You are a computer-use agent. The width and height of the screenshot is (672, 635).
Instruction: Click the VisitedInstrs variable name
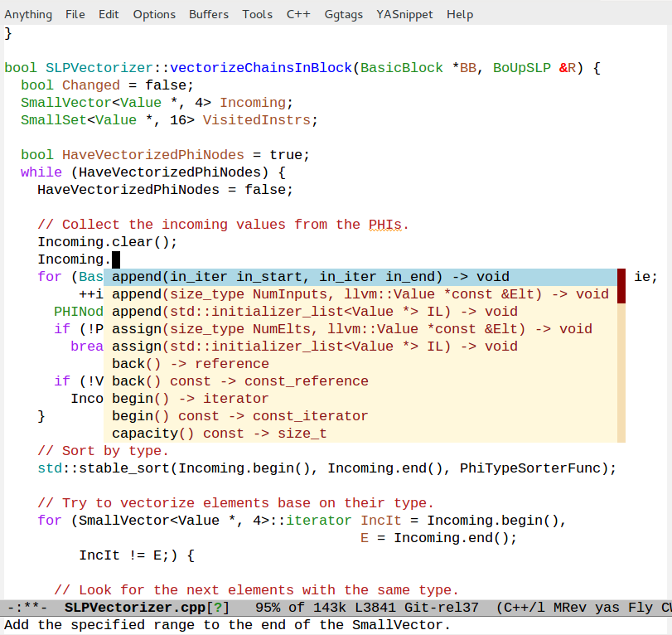point(257,120)
